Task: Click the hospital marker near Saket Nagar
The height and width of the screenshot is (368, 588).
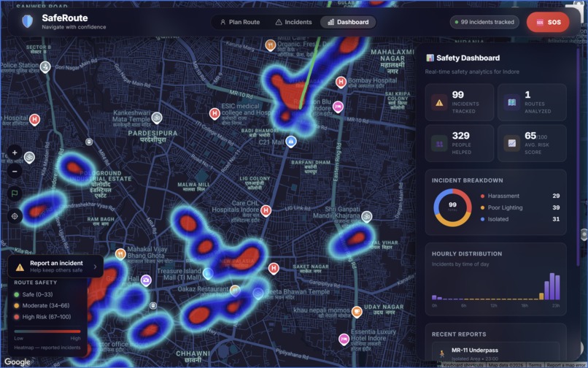Action: click(274, 268)
